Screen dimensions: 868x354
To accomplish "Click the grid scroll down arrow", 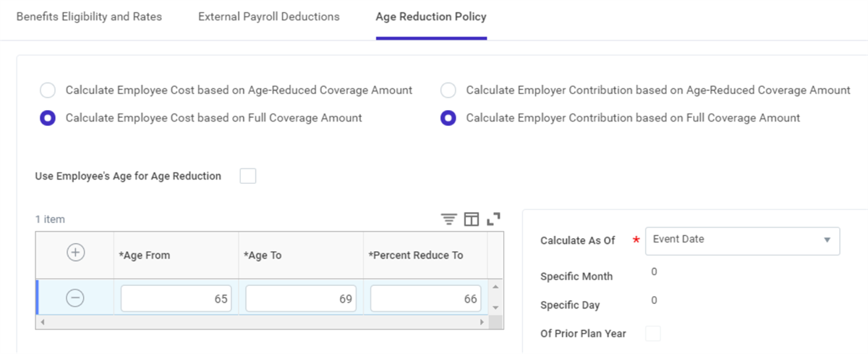I will point(495,308).
